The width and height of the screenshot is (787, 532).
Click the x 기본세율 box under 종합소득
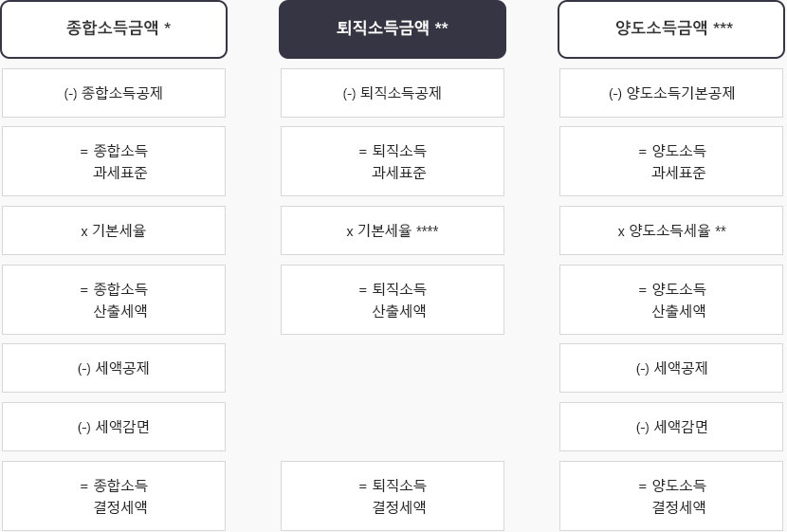click(114, 230)
